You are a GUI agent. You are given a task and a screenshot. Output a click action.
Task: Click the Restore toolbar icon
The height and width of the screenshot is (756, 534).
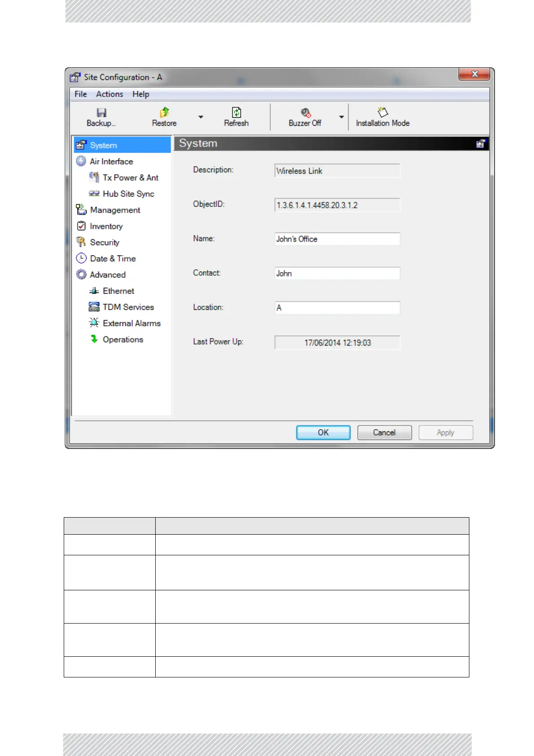(x=164, y=112)
